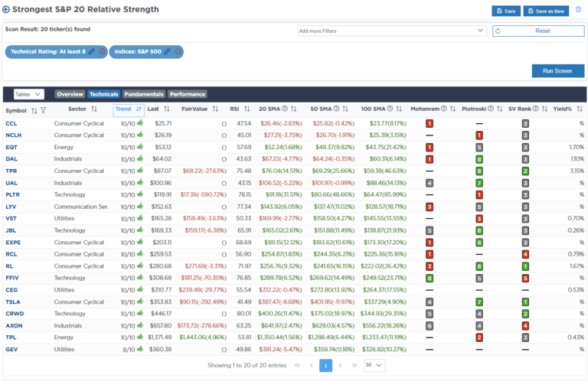Remove the Indices: S&P 500 filter
This screenshot has width=588, height=388.
[178, 51]
